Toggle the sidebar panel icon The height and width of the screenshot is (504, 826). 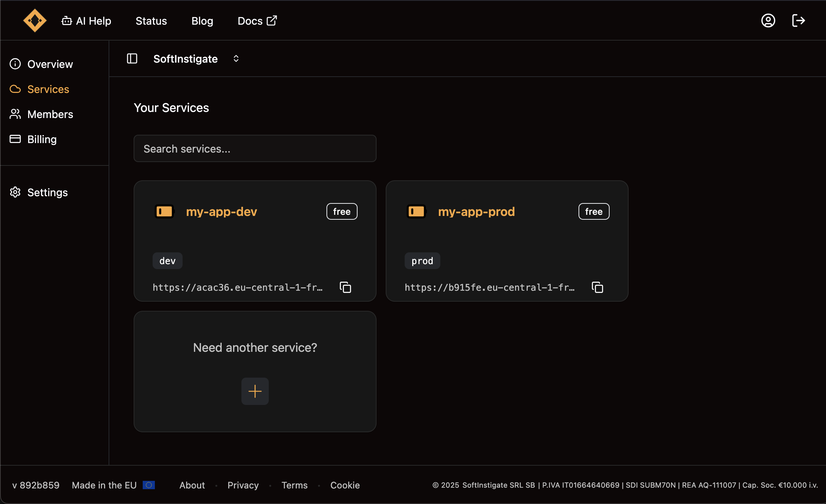[132, 58]
